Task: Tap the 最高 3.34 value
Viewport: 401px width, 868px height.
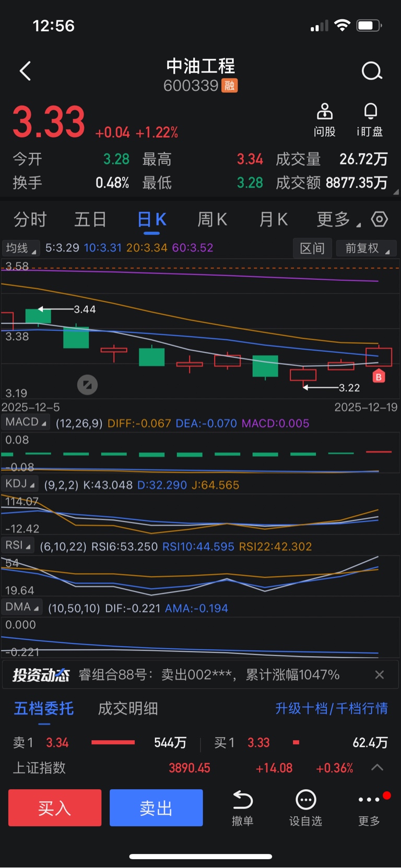Action: [250, 159]
